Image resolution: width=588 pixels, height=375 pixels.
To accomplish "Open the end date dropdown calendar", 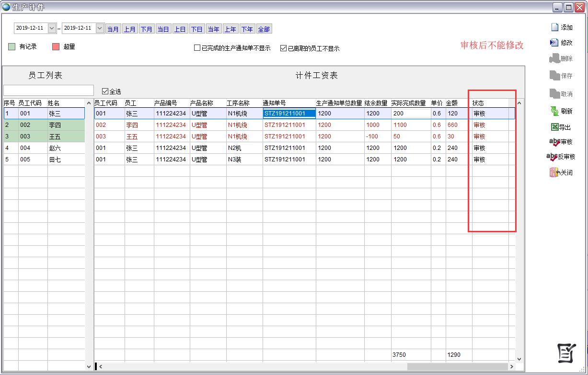I will pyautogui.click(x=100, y=28).
